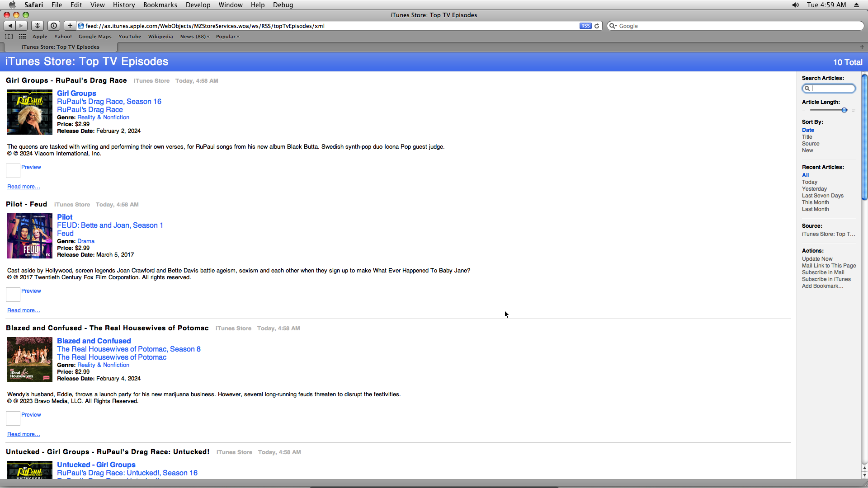Open the Girl Groups episode link

pyautogui.click(x=76, y=93)
